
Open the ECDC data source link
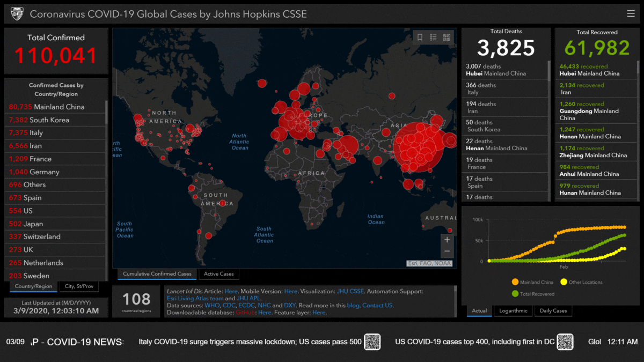(248, 305)
